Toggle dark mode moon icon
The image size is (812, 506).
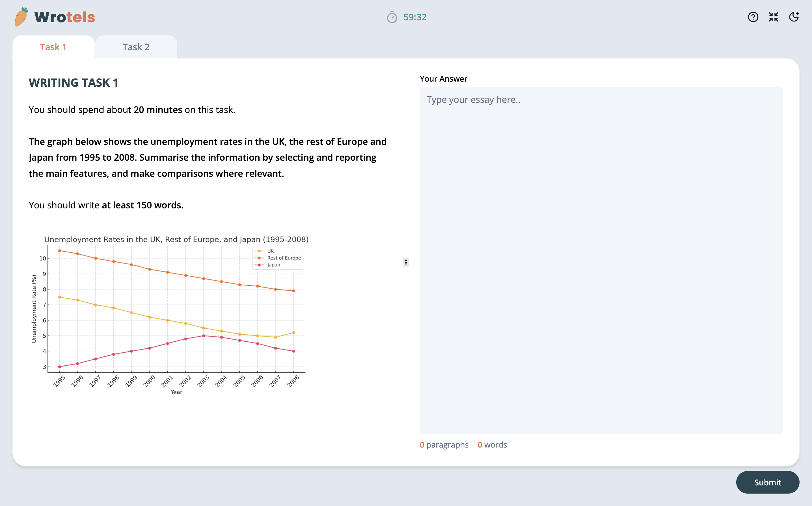point(794,17)
